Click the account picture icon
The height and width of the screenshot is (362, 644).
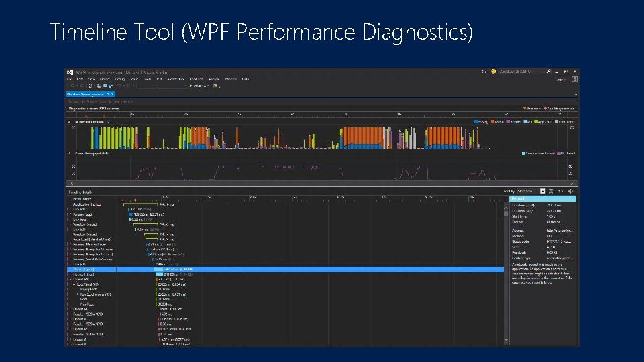click(x=575, y=79)
